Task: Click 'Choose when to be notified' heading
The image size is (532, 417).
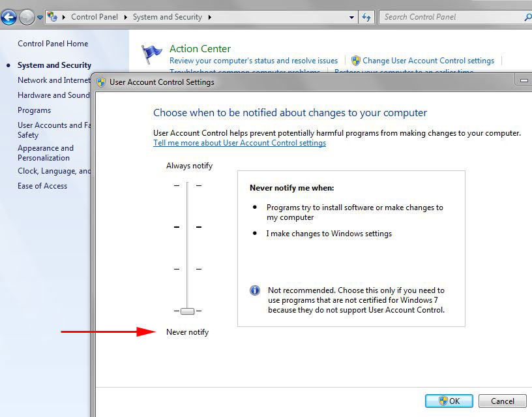Action: [290, 113]
